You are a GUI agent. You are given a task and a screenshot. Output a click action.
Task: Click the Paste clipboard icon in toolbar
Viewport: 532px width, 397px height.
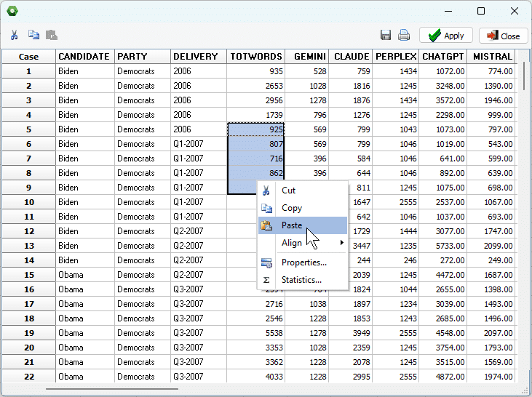pos(52,35)
